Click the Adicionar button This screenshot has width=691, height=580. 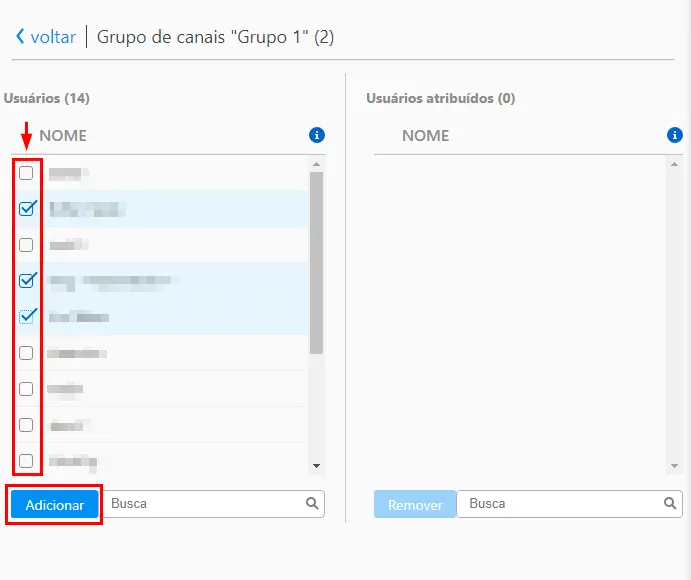pyautogui.click(x=55, y=504)
